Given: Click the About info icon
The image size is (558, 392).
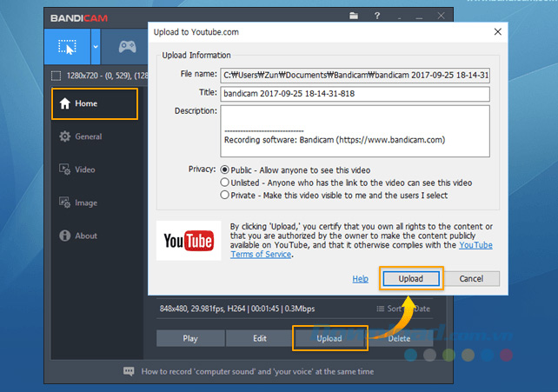Looking at the screenshot, I should click(x=65, y=236).
